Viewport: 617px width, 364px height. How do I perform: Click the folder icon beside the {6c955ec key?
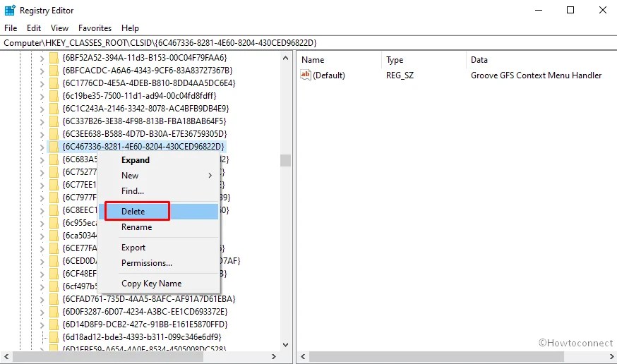54,223
